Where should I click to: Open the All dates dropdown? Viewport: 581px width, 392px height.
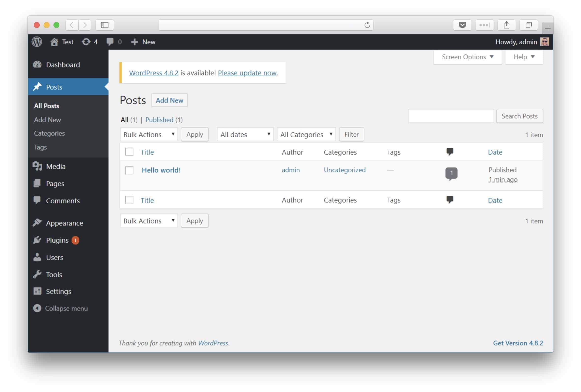click(x=245, y=134)
